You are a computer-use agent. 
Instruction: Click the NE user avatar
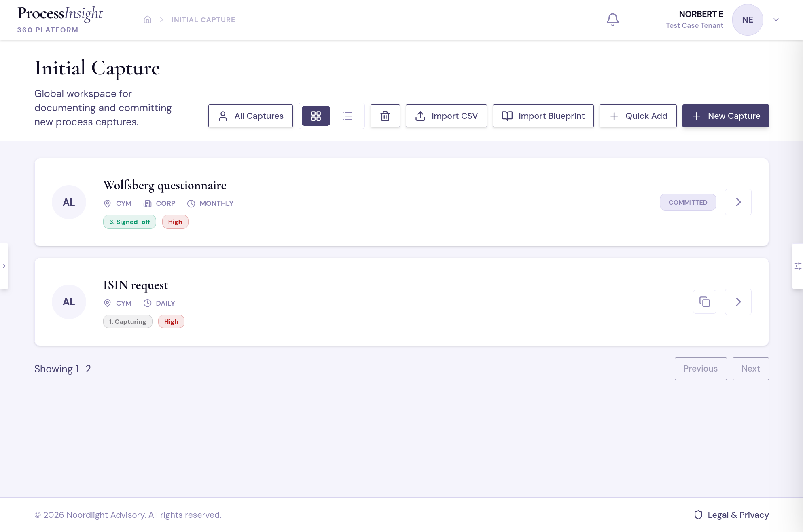[x=747, y=20]
